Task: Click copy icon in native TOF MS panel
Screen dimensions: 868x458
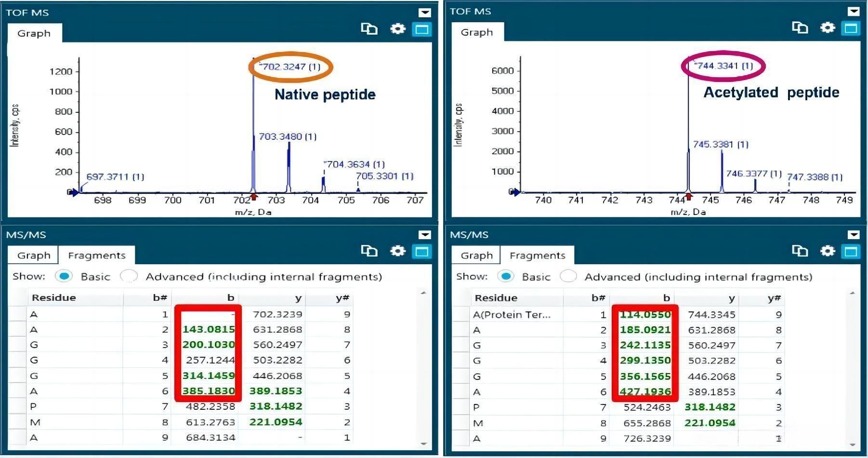Action: click(x=369, y=29)
